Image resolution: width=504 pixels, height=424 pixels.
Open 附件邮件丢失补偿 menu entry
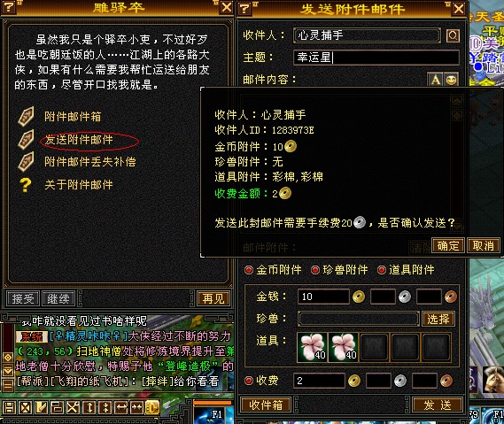pos(90,162)
